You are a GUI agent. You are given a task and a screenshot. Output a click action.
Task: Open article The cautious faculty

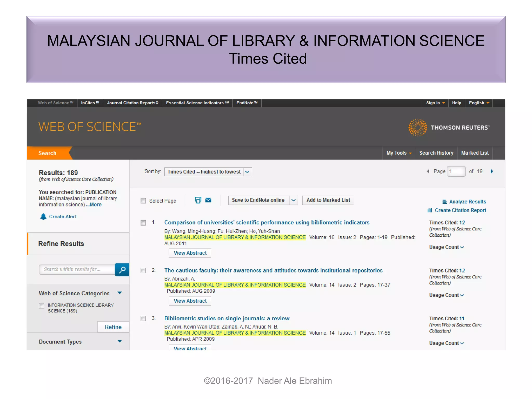click(273, 271)
